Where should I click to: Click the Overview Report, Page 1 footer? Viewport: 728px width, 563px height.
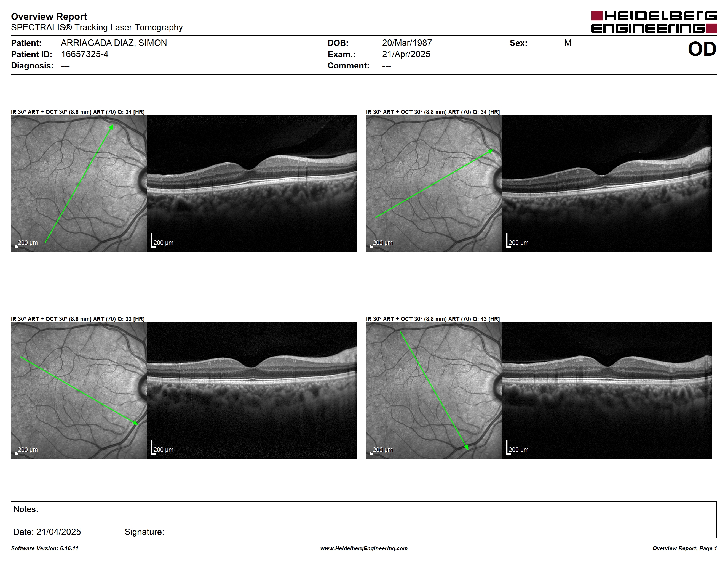pyautogui.click(x=685, y=548)
